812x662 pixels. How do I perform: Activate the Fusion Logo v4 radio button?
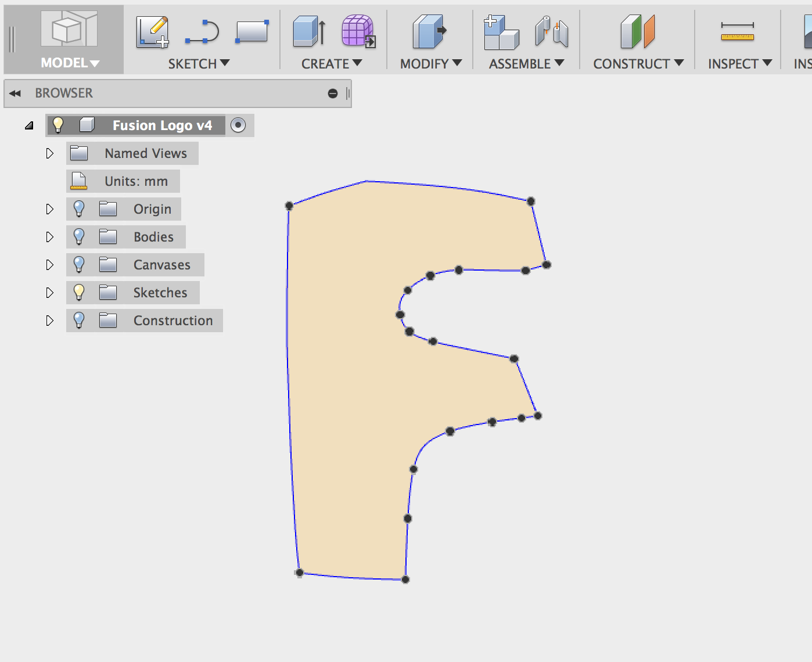pos(238,125)
